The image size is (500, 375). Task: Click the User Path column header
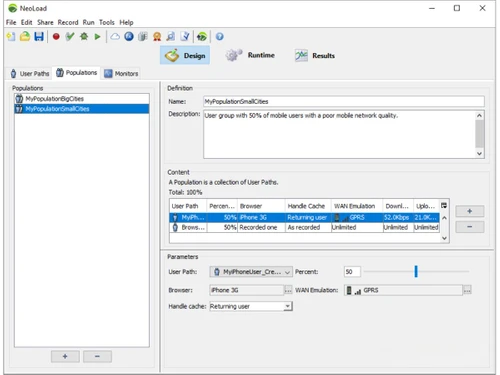tap(188, 206)
